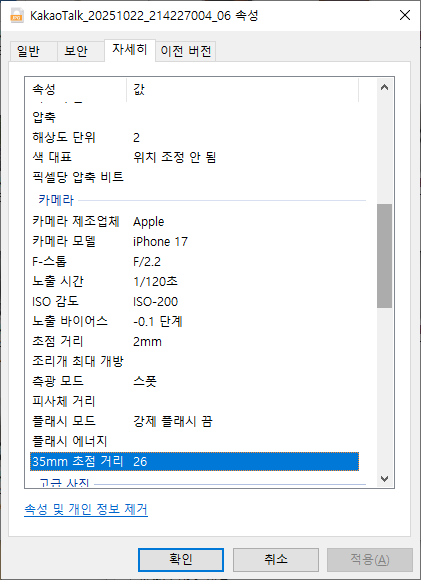Click the scrollbar up arrow

tap(384, 87)
